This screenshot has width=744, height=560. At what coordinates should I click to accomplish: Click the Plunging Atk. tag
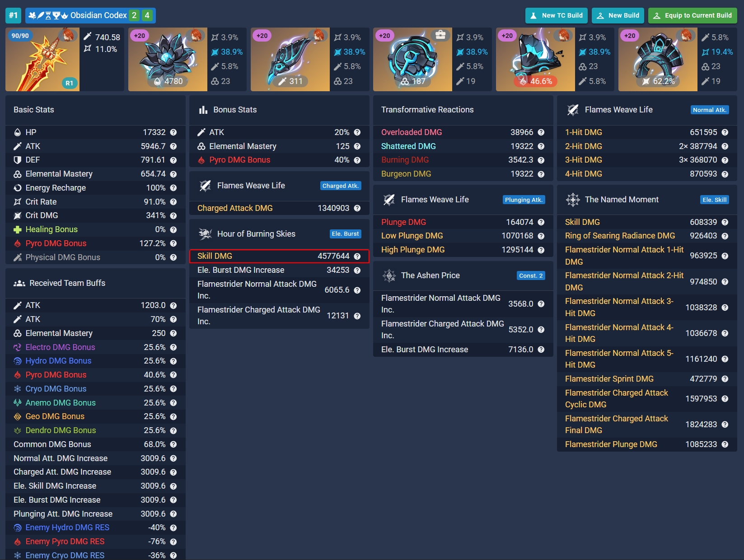pyautogui.click(x=524, y=200)
